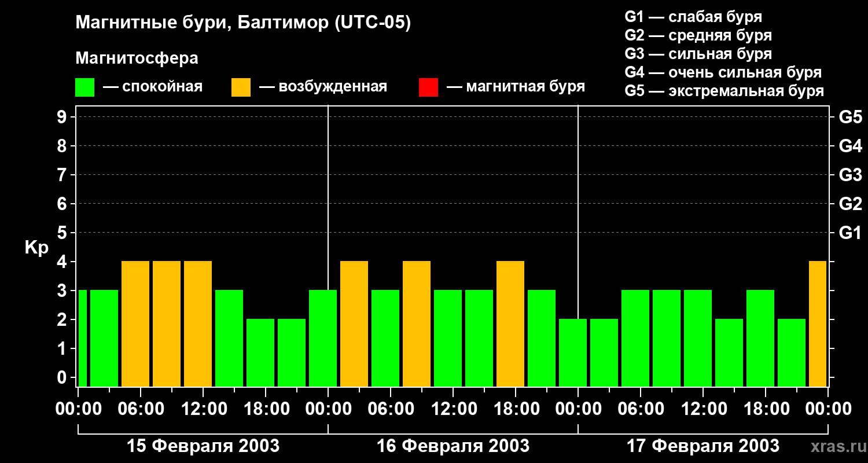Click the «12:00» time label for 17 February
The width and height of the screenshot is (868, 463).
click(x=703, y=409)
